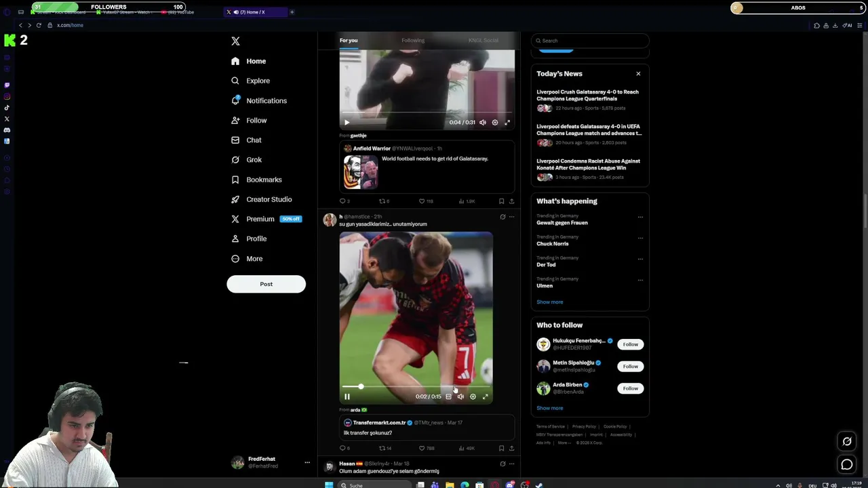Fullscreen the 0:15 video
Screen dimensions: 868x488
[485, 396]
